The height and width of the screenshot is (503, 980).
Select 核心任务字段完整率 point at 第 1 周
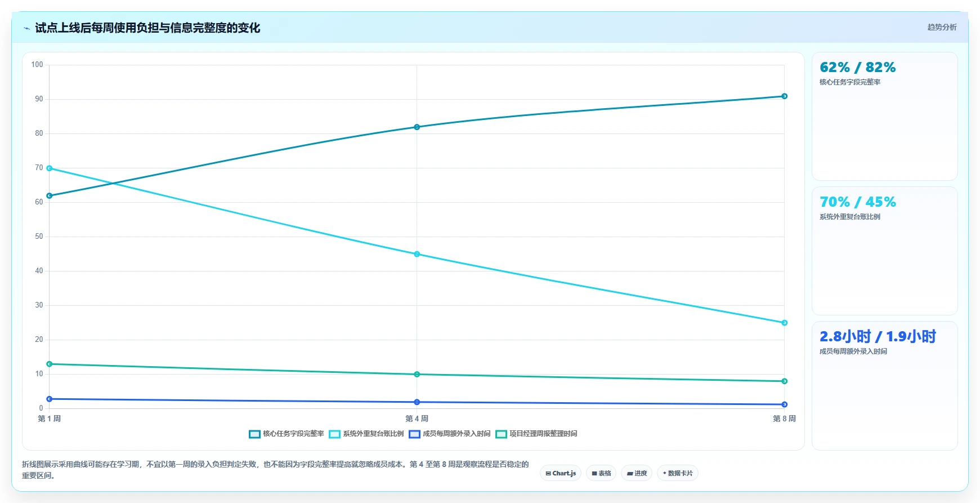click(x=50, y=196)
